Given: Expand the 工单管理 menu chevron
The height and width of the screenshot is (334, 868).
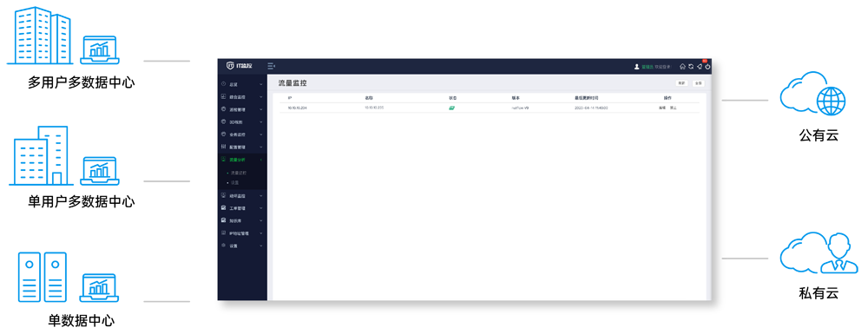Looking at the screenshot, I should pyautogui.click(x=260, y=208).
